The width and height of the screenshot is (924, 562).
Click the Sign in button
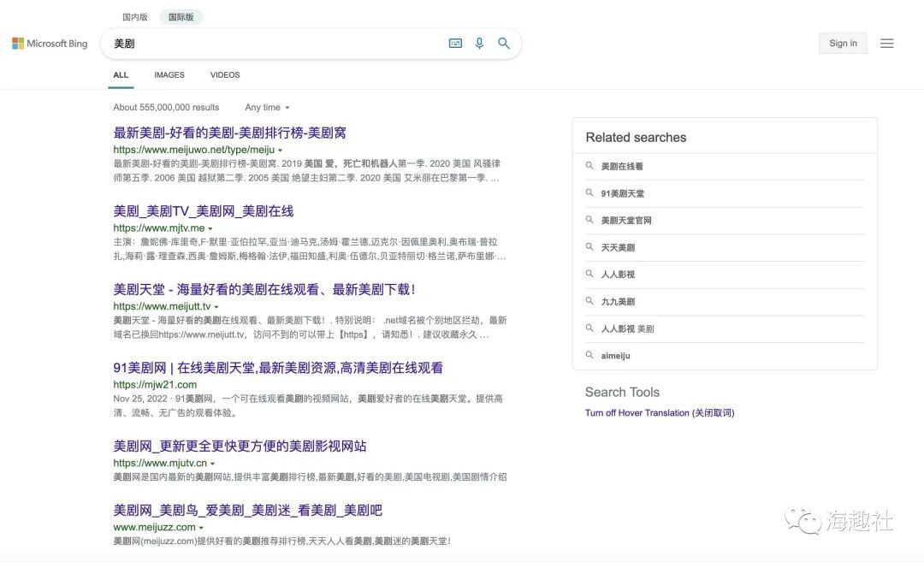tap(843, 43)
